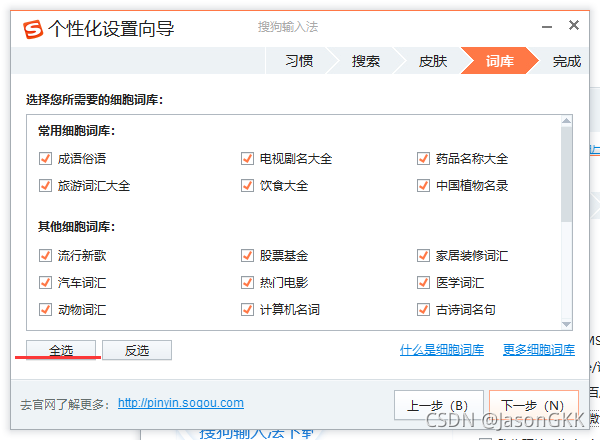Image resolution: width=600 pixels, height=440 pixels.
Task: Click the 反选 button
Action: coord(137,350)
